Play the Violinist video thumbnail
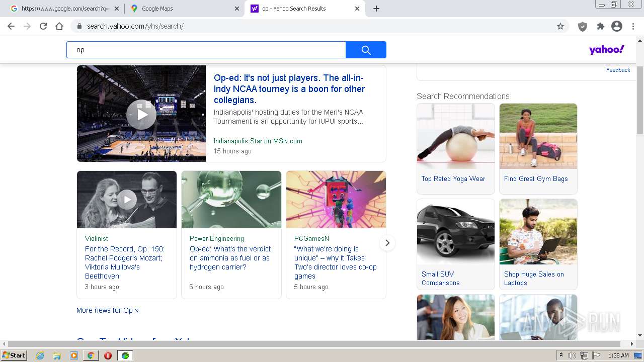Screen dimensions: 644x362 [x=127, y=200]
